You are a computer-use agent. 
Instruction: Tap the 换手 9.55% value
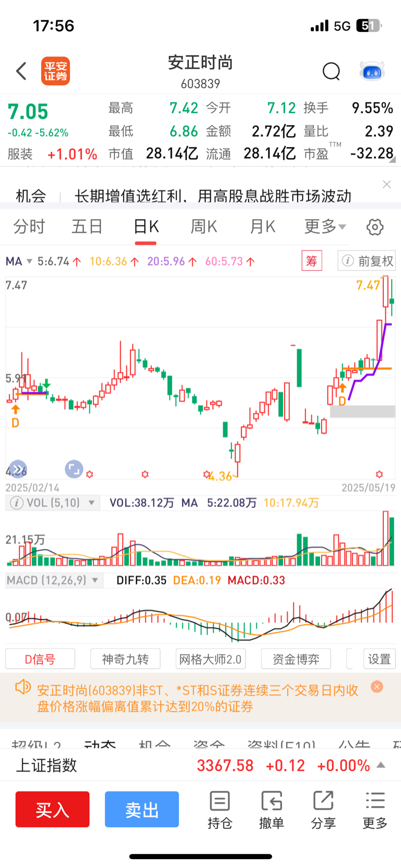(x=372, y=108)
